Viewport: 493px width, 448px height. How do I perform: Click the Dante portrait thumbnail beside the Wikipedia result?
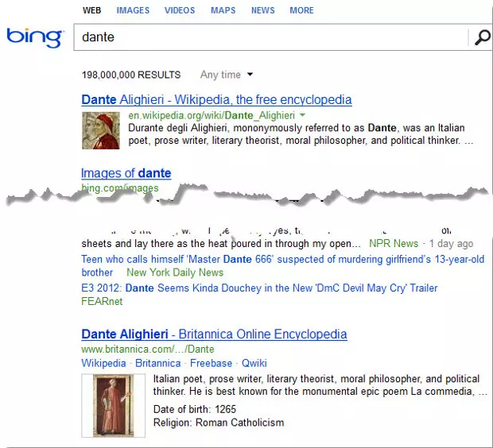click(x=101, y=130)
